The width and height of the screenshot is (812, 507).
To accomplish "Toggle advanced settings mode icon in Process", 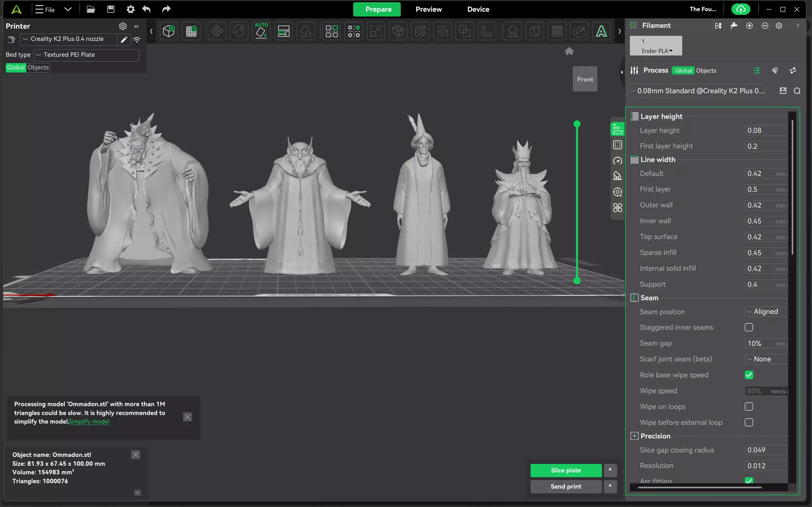I will point(757,70).
